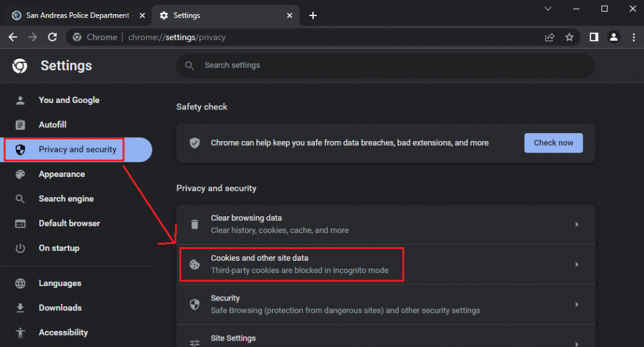Open the tab search dropdown chevron
The width and height of the screenshot is (644, 347).
tap(547, 8)
